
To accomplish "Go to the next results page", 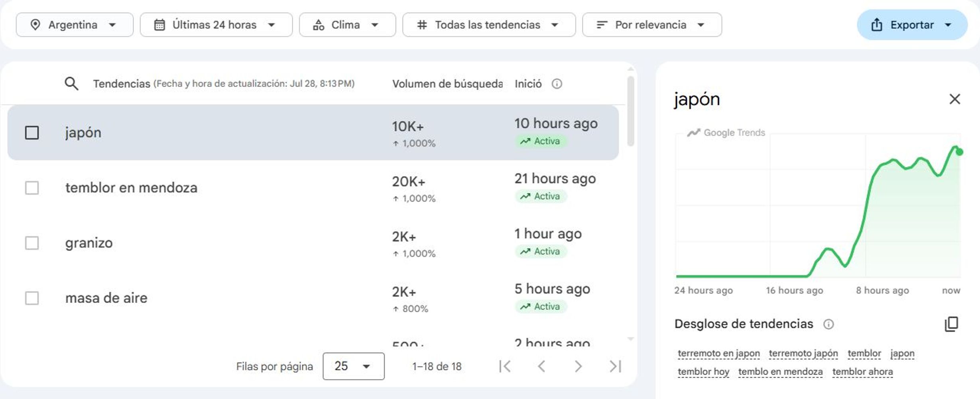I will (x=578, y=366).
